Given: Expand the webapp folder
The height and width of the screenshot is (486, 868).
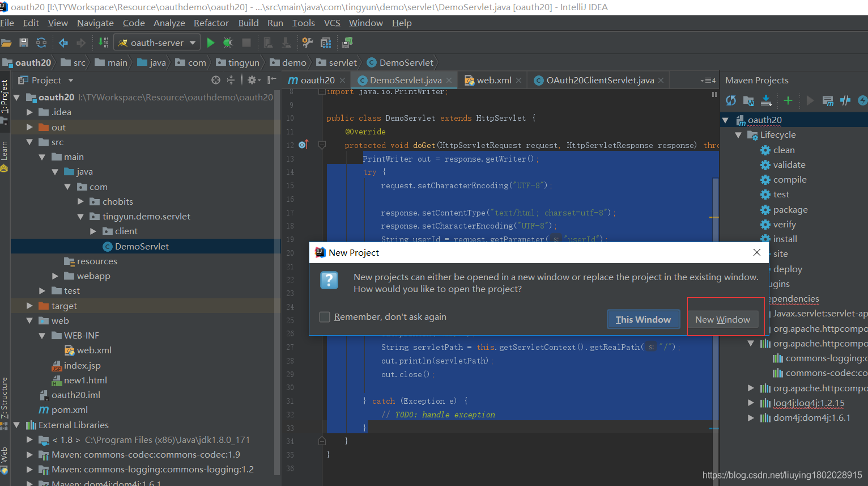Looking at the screenshot, I should pyautogui.click(x=55, y=276).
